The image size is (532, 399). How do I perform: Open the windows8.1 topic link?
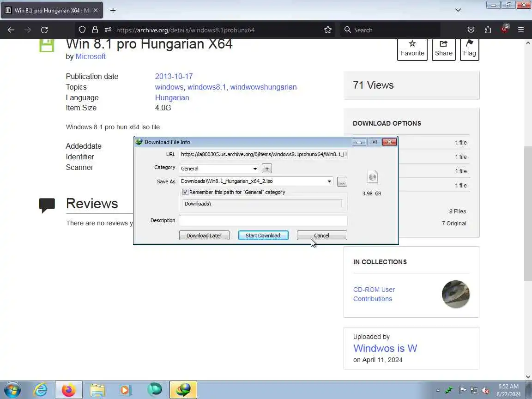pos(206,87)
